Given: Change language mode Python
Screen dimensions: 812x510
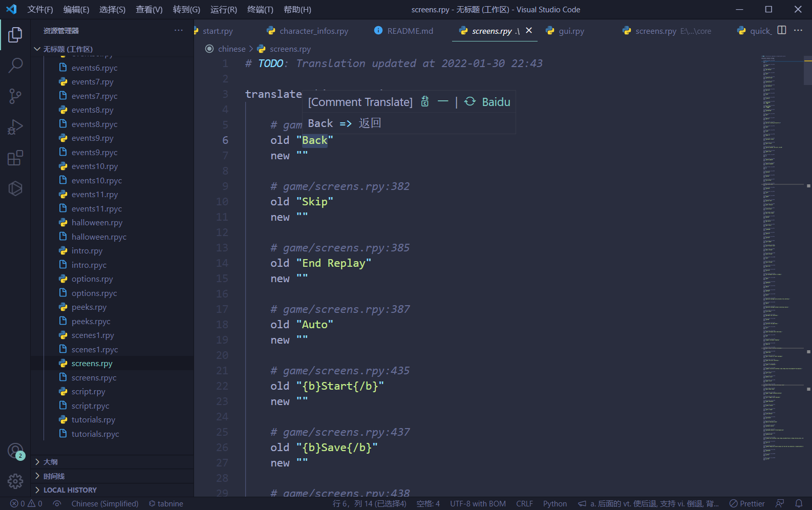Looking at the screenshot, I should 555,504.
